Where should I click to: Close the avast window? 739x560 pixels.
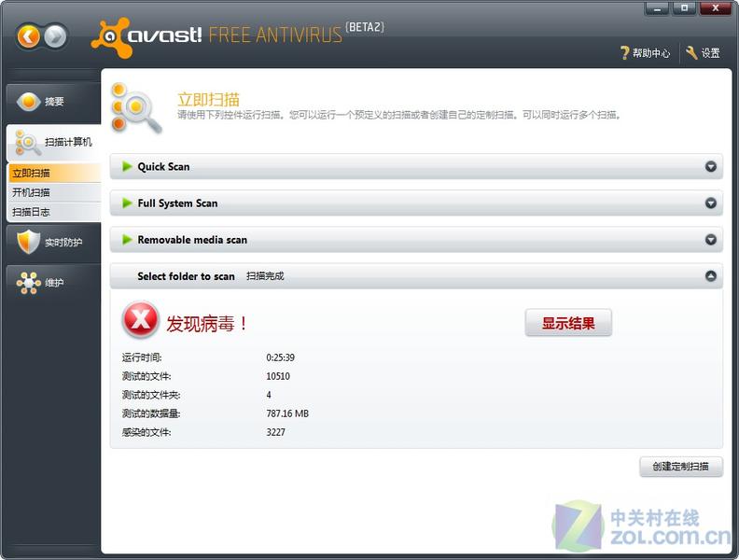click(715, 8)
